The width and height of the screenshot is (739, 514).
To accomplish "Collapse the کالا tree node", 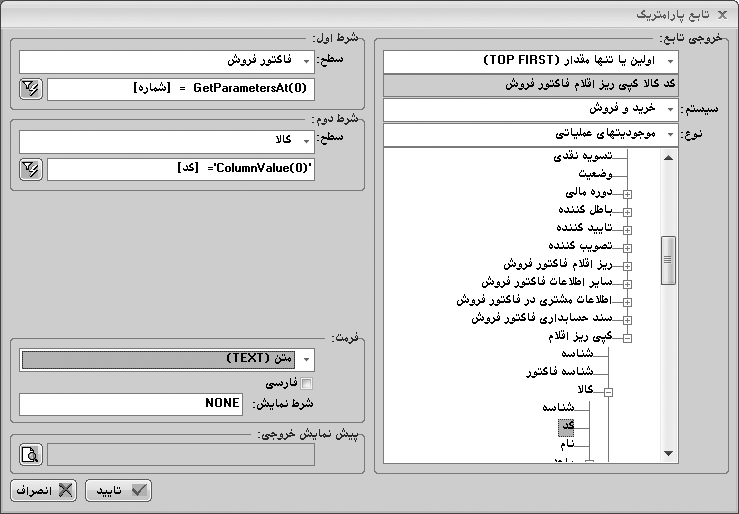I will pos(609,392).
